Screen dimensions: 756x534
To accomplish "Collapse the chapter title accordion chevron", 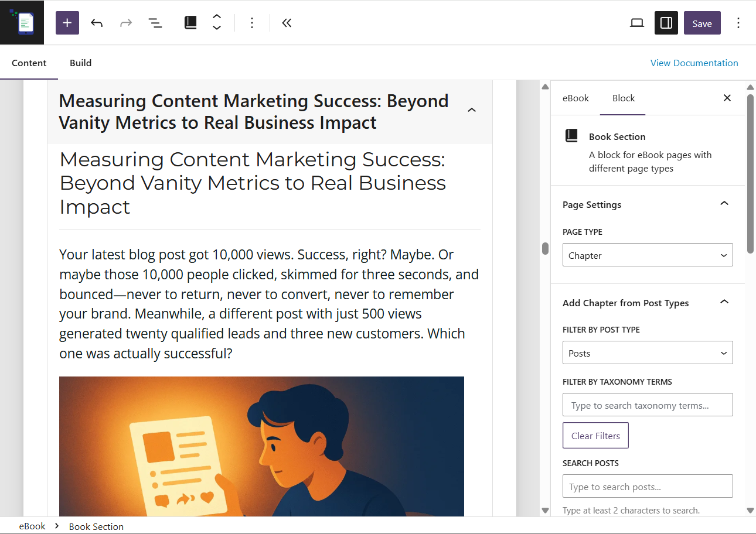I will click(472, 111).
